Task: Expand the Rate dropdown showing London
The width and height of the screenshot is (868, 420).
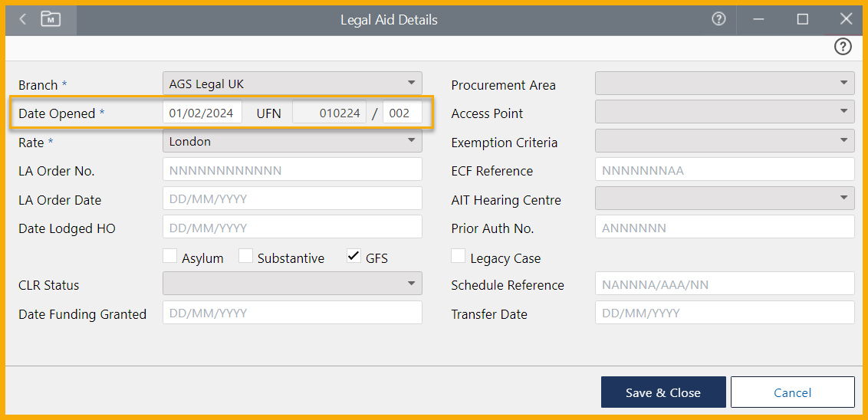Action: point(292,141)
